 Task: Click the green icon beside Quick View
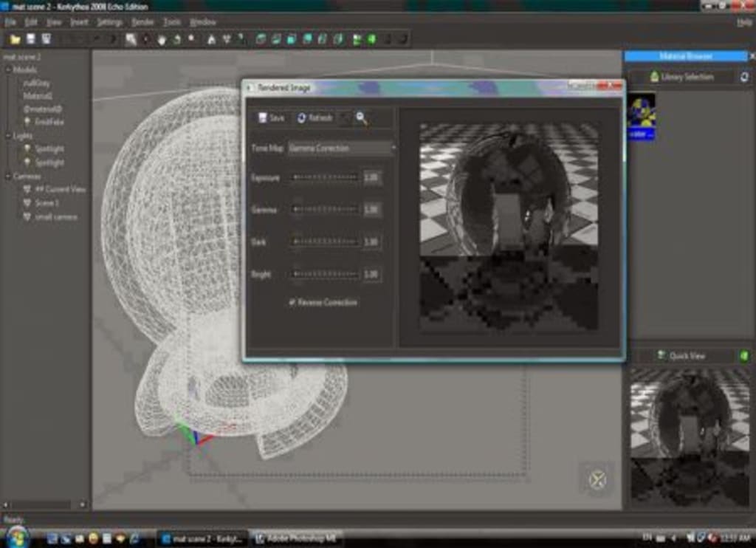(x=744, y=356)
